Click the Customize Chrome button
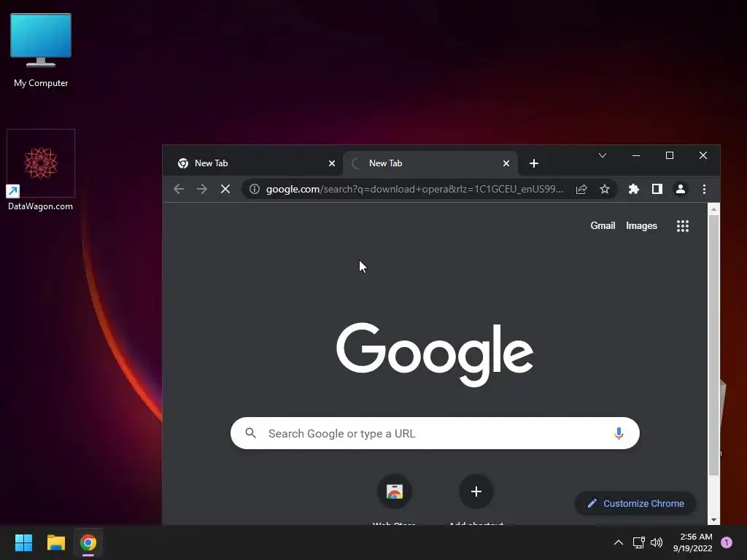Image resolution: width=747 pixels, height=560 pixels. point(635,503)
